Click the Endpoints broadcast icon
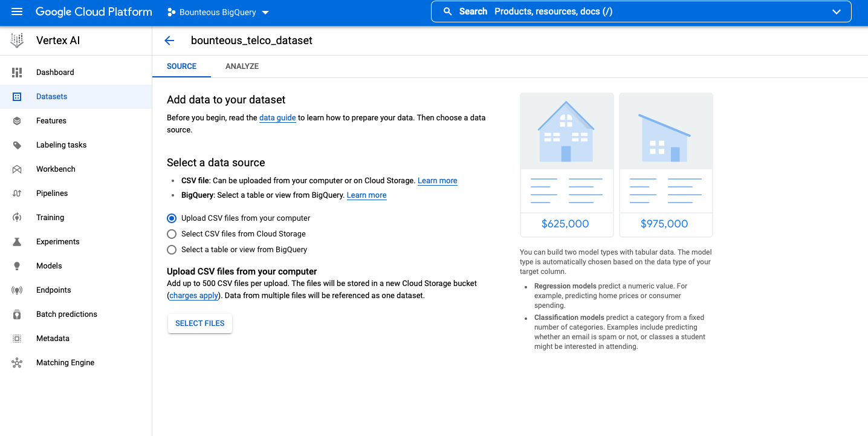The width and height of the screenshot is (868, 436). pyautogui.click(x=17, y=290)
